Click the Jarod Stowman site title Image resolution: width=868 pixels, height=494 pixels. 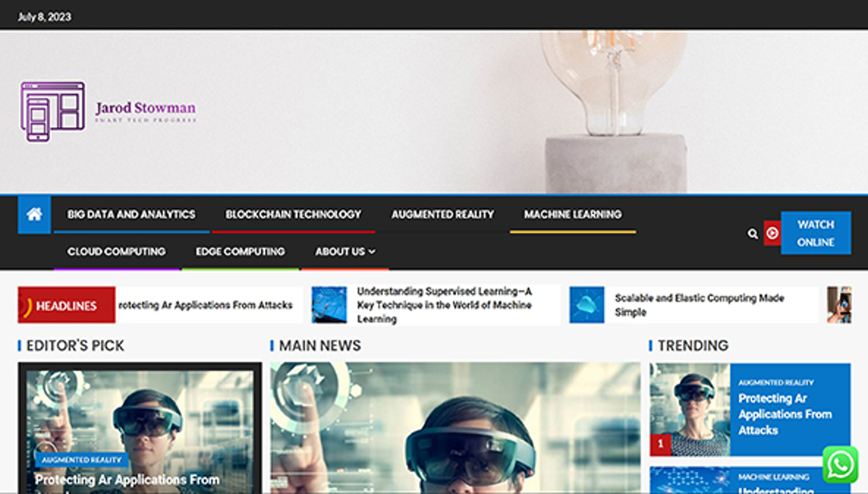[x=146, y=108]
